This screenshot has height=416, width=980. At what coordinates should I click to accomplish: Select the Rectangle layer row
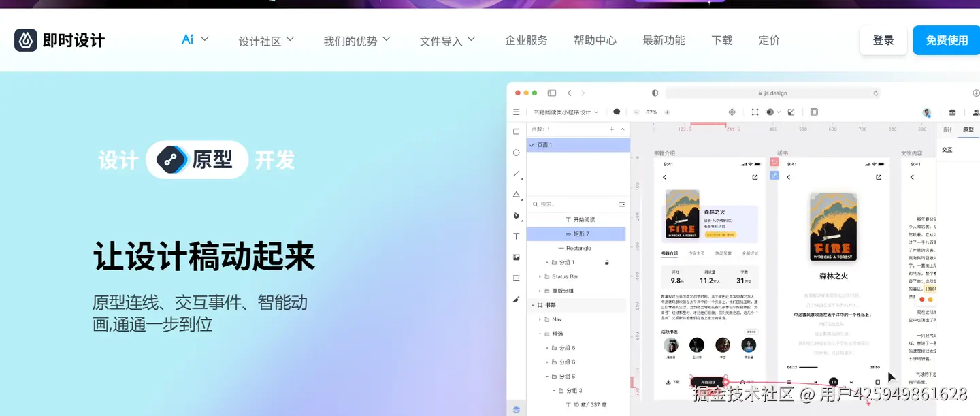click(576, 248)
